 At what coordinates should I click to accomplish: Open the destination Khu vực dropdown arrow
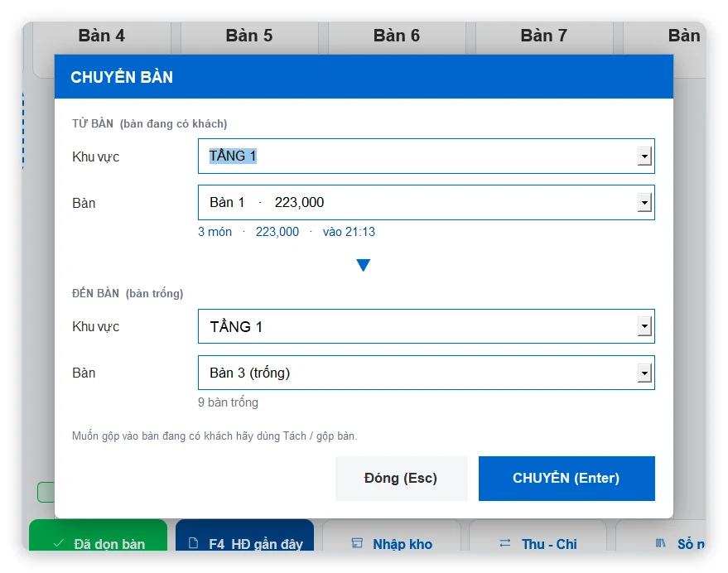point(644,326)
